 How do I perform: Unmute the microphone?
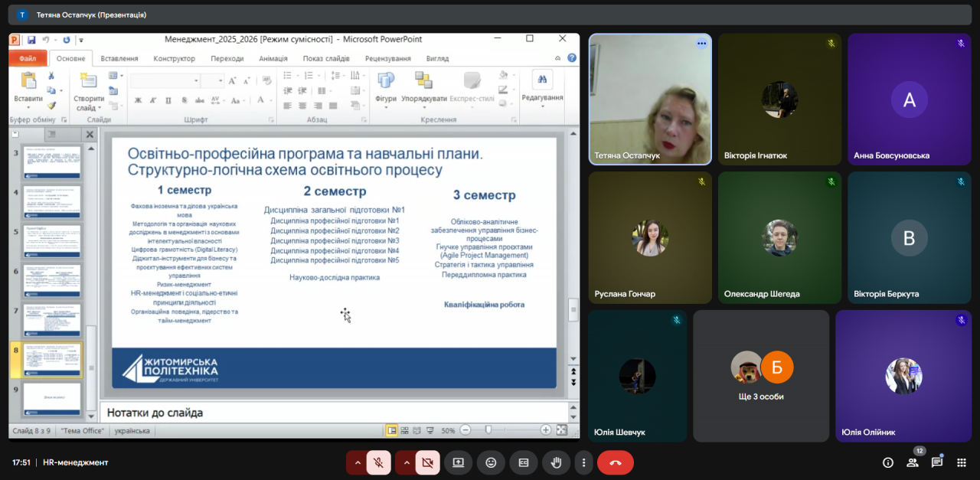tap(378, 462)
